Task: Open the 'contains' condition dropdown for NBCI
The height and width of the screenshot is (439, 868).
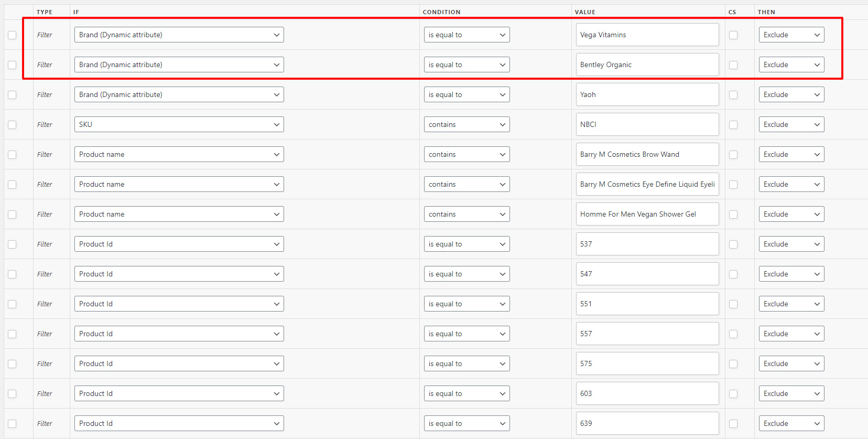Action: click(x=467, y=124)
